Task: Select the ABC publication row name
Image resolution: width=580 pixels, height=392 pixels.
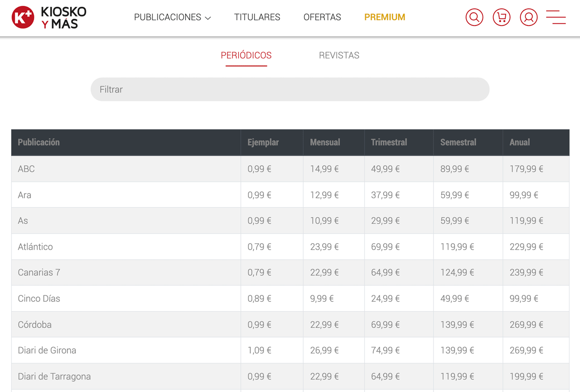Action: (x=26, y=169)
